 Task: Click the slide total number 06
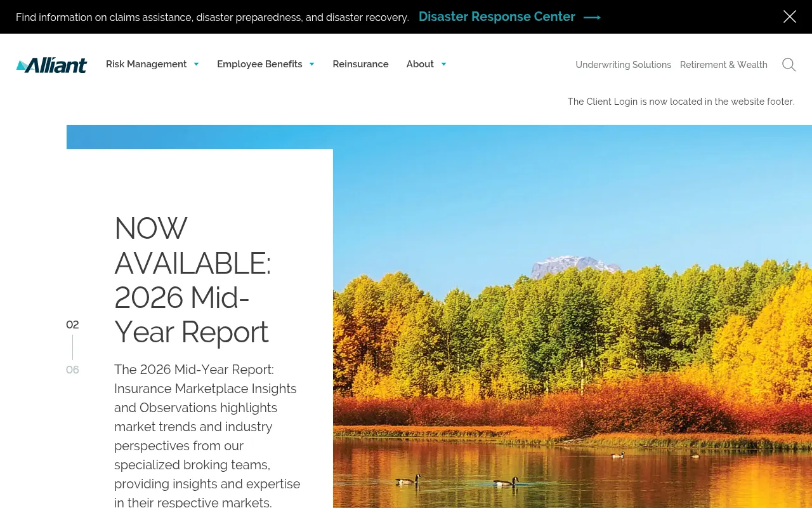(x=72, y=370)
